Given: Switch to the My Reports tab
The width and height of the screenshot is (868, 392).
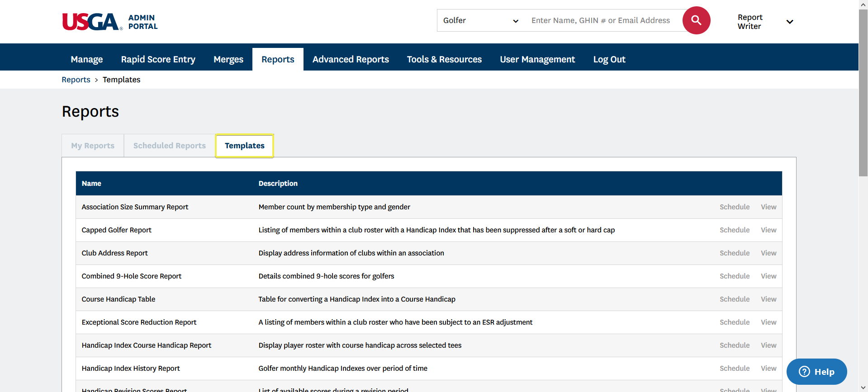Looking at the screenshot, I should [93, 146].
